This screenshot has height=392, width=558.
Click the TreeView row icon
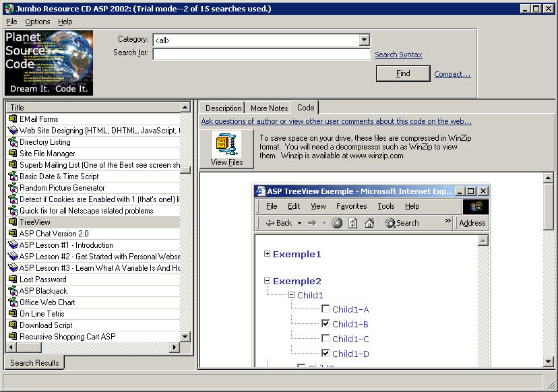coord(13,222)
